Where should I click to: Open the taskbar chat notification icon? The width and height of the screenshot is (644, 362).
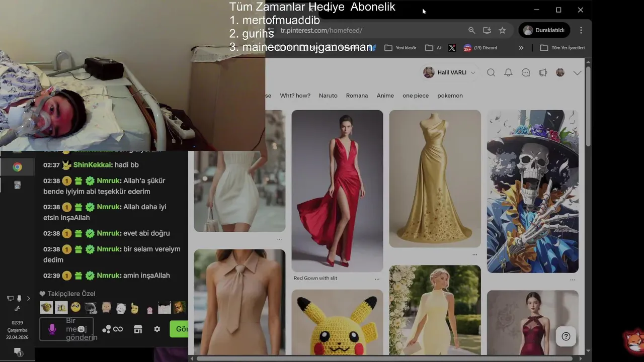(x=18, y=351)
